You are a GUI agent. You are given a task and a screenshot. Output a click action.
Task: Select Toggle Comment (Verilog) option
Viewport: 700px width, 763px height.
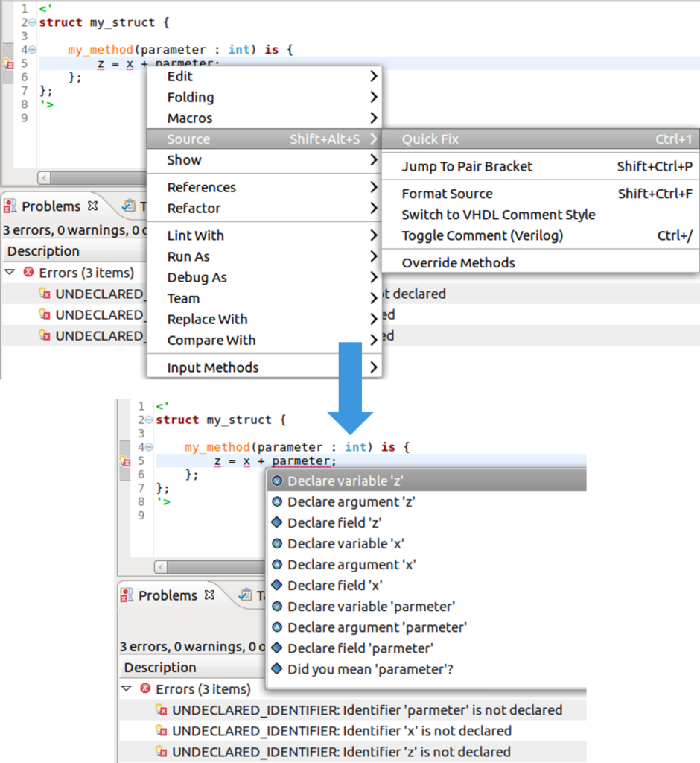482,235
